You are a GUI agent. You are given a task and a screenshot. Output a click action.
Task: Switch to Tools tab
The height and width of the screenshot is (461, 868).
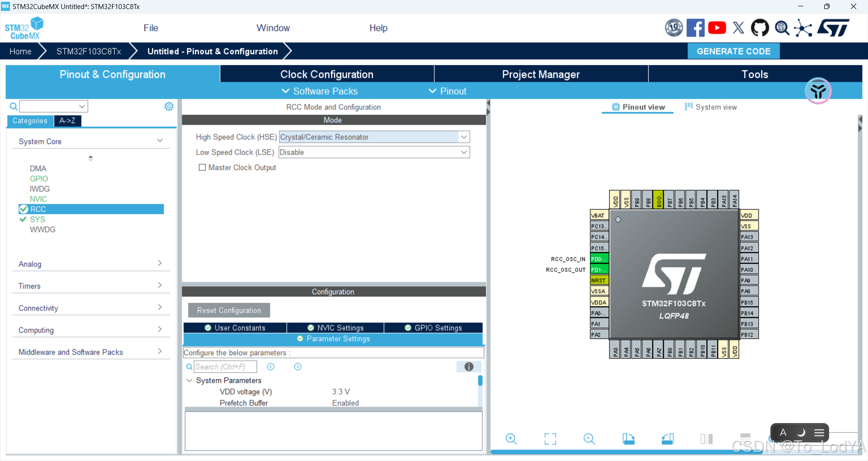click(x=755, y=74)
